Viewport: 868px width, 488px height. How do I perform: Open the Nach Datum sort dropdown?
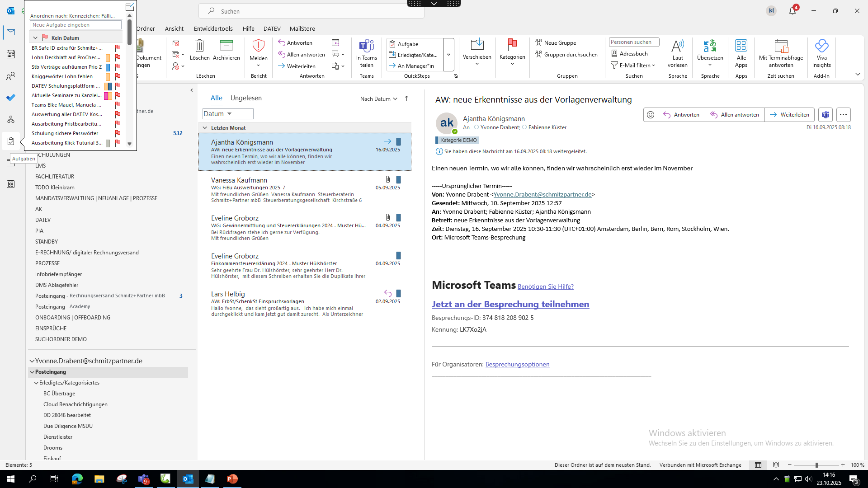(378, 99)
